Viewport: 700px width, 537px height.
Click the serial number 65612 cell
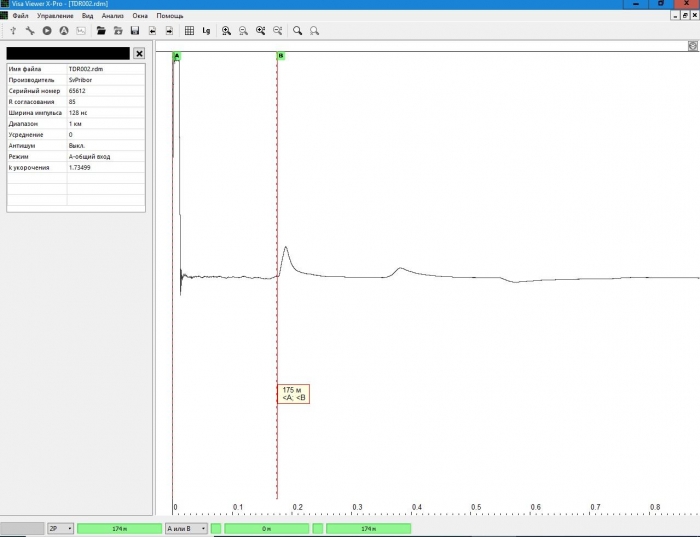[x=106, y=91]
